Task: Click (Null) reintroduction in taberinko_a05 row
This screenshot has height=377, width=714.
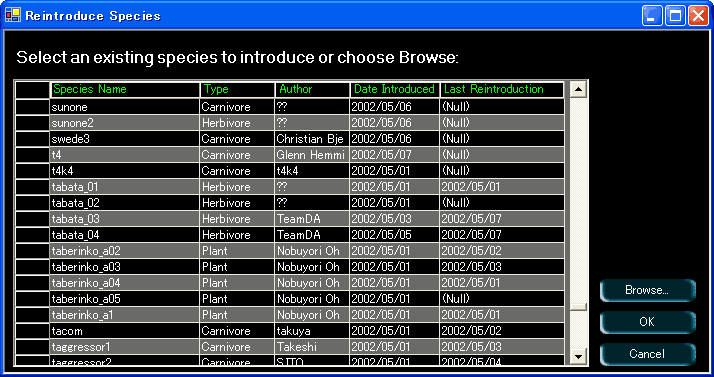Action: 502,299
